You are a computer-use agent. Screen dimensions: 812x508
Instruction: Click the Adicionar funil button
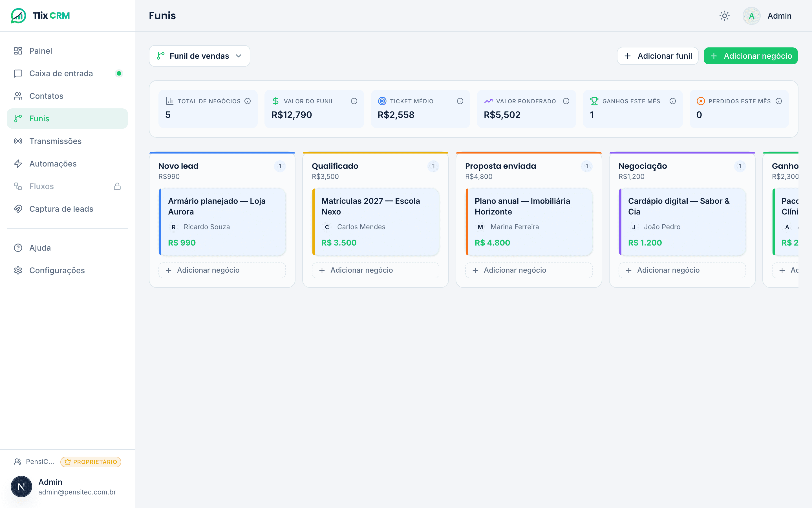[x=657, y=56]
